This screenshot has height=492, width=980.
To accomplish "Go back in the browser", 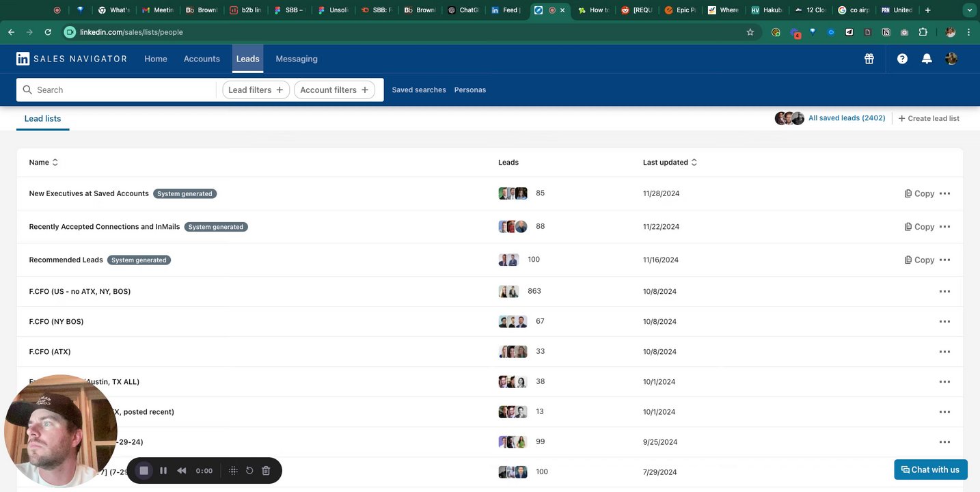I will coord(11,32).
